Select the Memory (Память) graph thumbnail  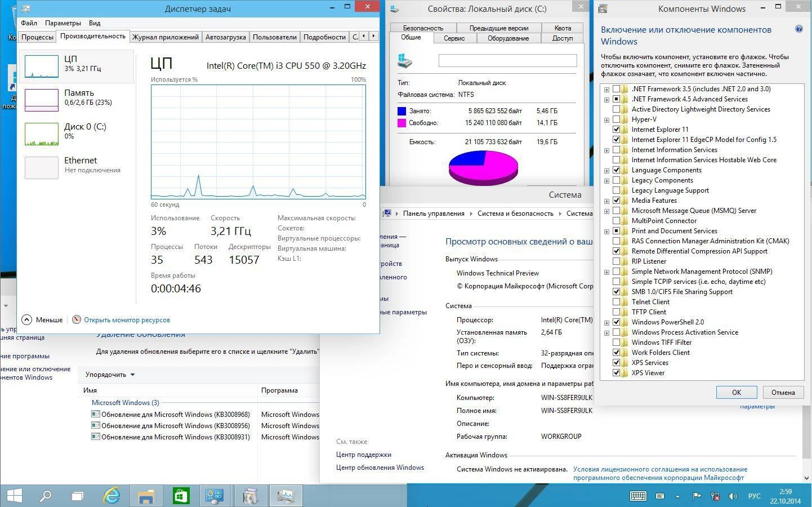click(x=42, y=100)
